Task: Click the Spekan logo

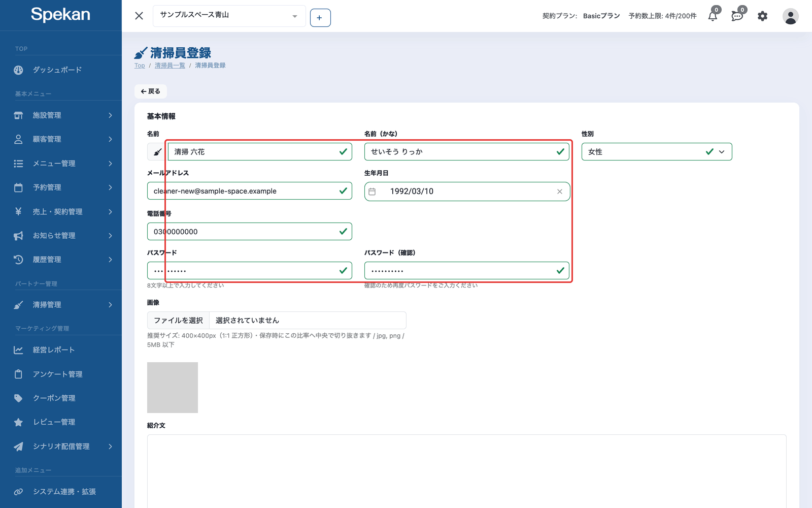Action: (x=60, y=14)
